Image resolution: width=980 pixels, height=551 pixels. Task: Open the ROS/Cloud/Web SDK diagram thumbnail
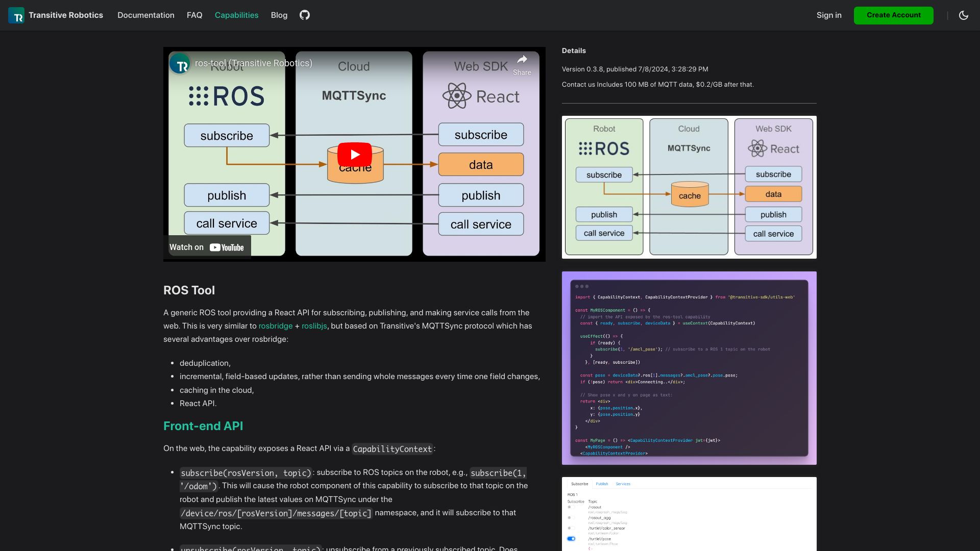click(x=689, y=187)
